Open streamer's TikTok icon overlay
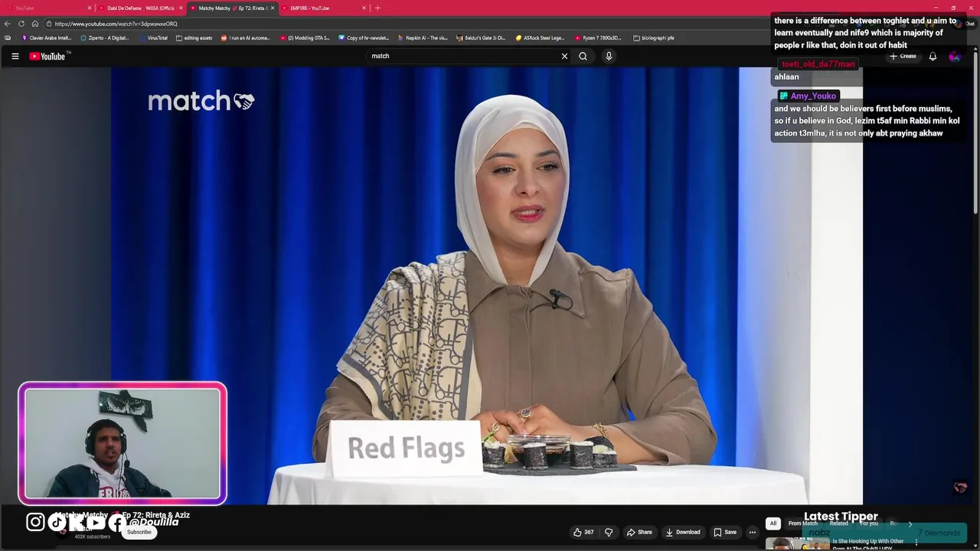 (x=57, y=522)
